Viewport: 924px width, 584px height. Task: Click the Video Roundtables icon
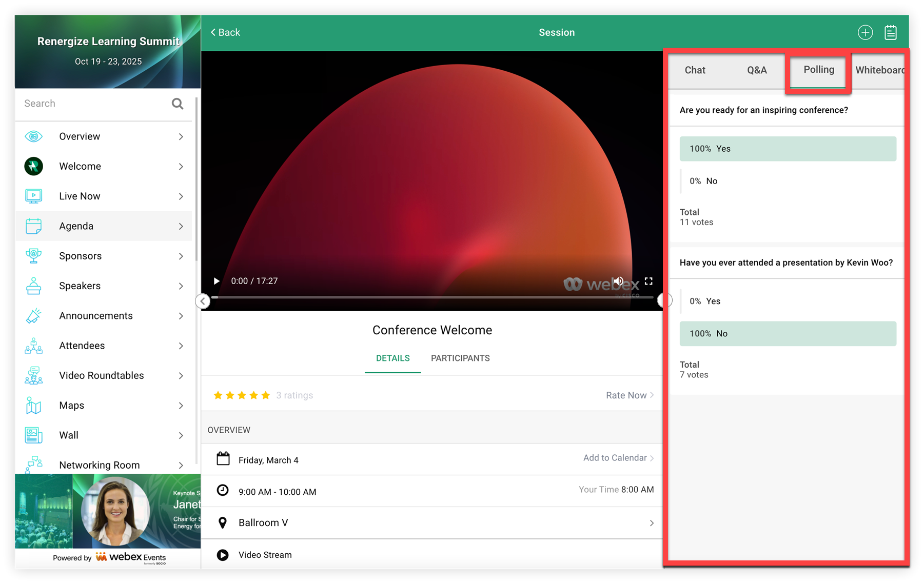point(34,375)
